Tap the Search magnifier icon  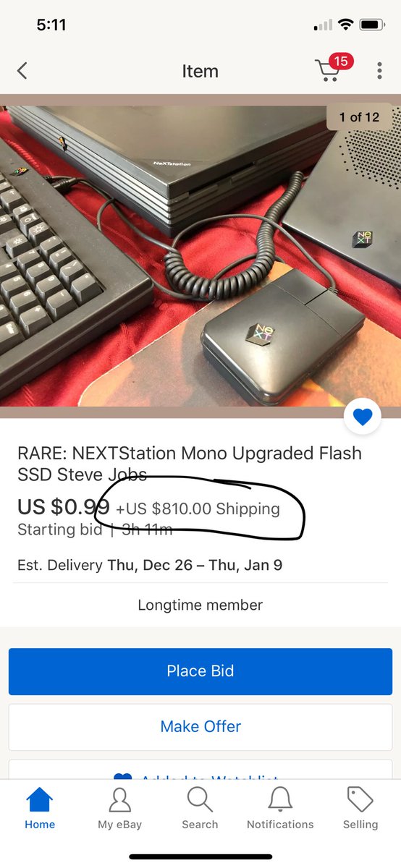click(x=200, y=800)
